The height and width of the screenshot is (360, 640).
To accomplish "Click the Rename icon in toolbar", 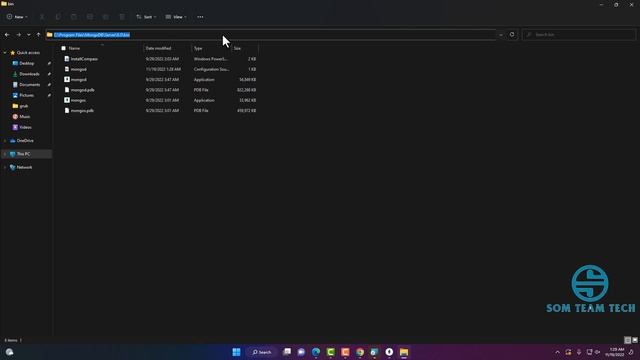I will tap(90, 17).
